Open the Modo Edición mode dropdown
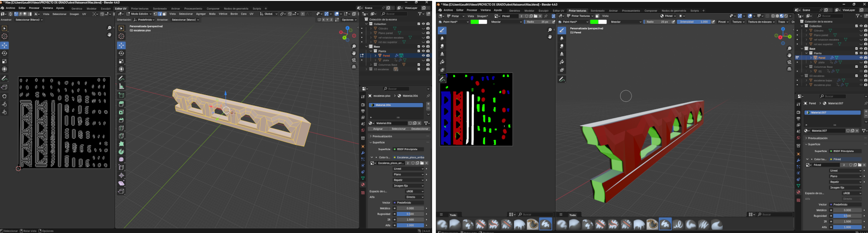This screenshot has width=868, height=233. pyautogui.click(x=139, y=14)
